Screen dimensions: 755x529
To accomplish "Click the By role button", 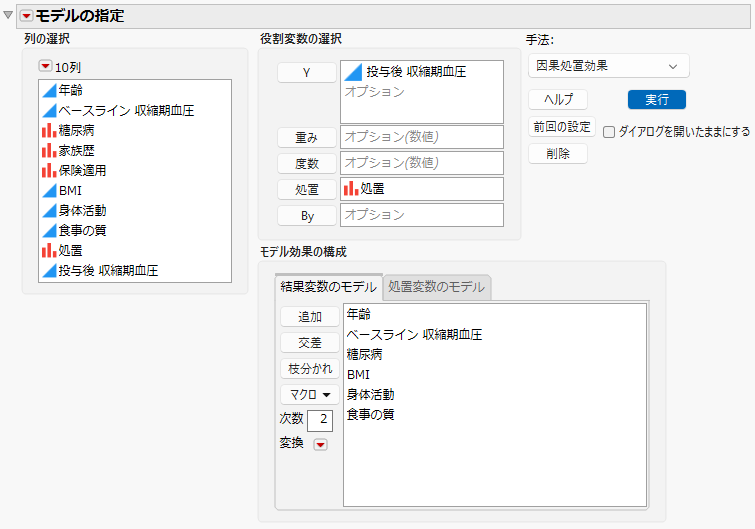I will coord(307,216).
